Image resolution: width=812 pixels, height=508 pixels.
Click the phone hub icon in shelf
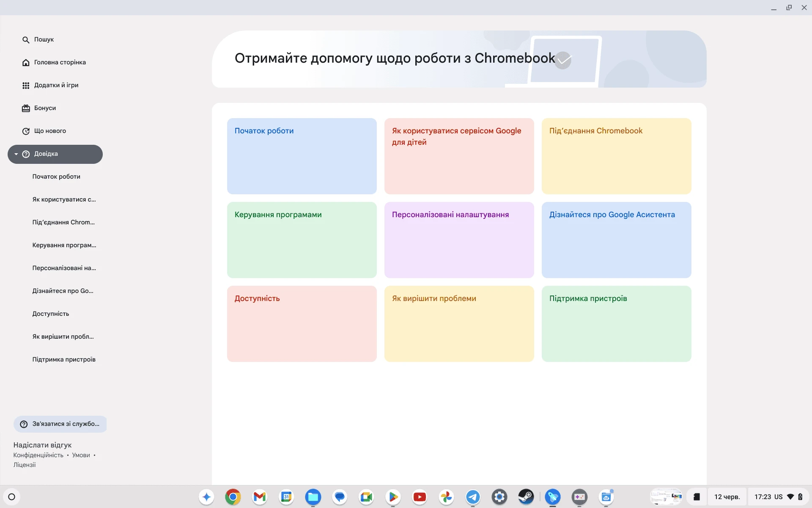pyautogui.click(x=697, y=497)
